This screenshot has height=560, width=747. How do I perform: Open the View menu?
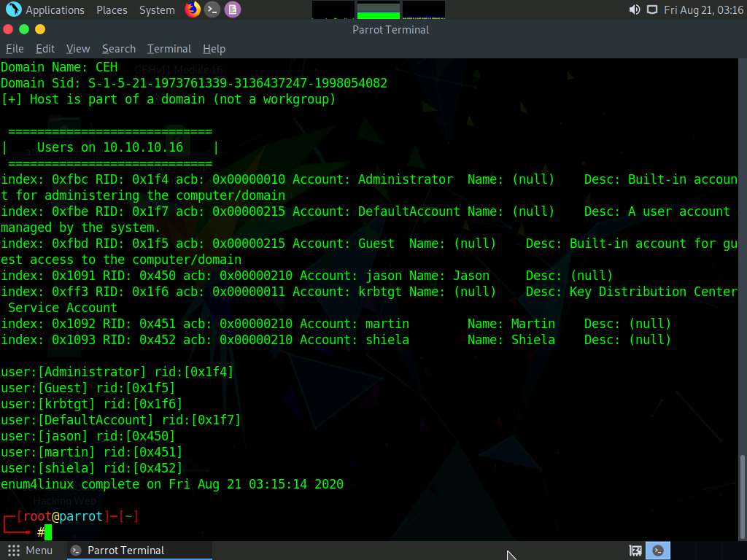click(77, 49)
